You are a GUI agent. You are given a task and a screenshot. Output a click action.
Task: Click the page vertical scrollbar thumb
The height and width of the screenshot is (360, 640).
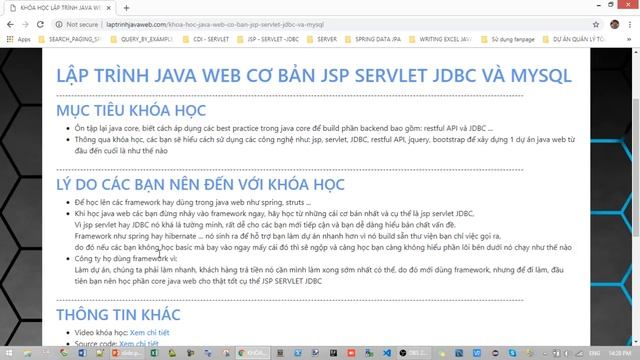(636, 167)
